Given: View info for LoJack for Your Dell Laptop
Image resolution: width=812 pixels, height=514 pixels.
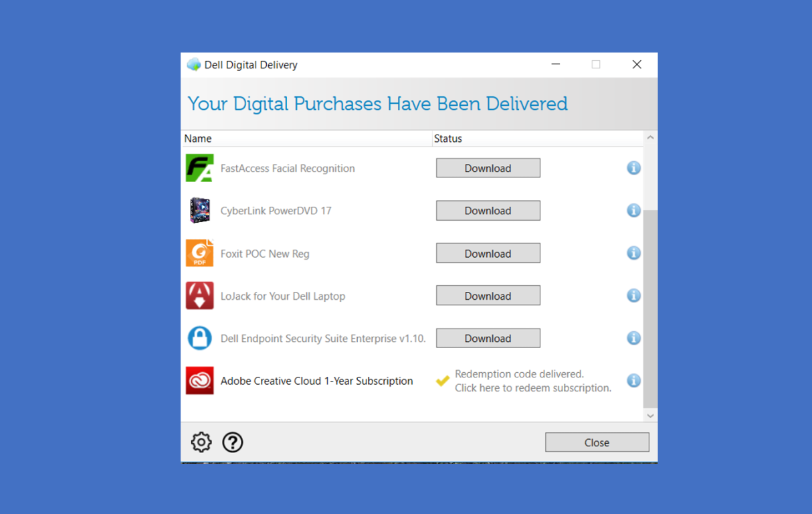Looking at the screenshot, I should tap(633, 296).
